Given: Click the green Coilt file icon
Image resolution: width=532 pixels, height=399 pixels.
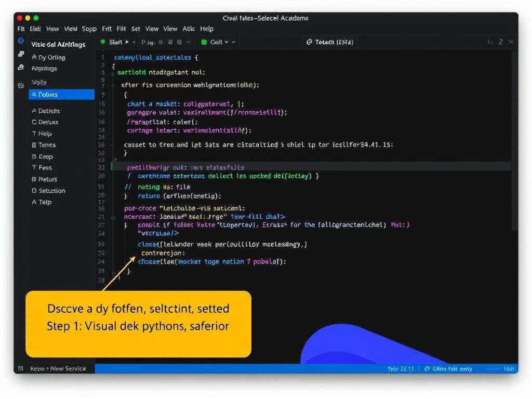Looking at the screenshot, I should click(x=204, y=42).
